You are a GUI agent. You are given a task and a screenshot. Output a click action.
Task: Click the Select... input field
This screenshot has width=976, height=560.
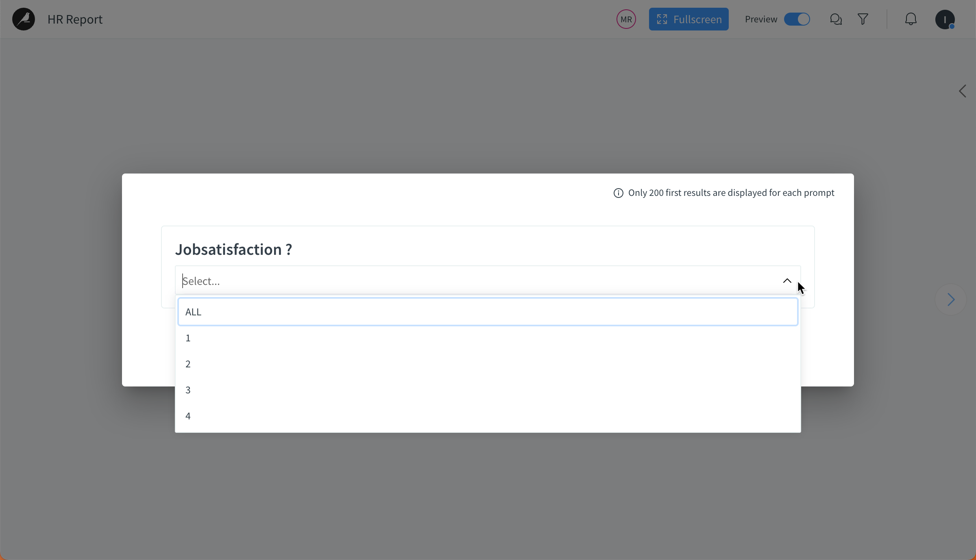(x=488, y=281)
